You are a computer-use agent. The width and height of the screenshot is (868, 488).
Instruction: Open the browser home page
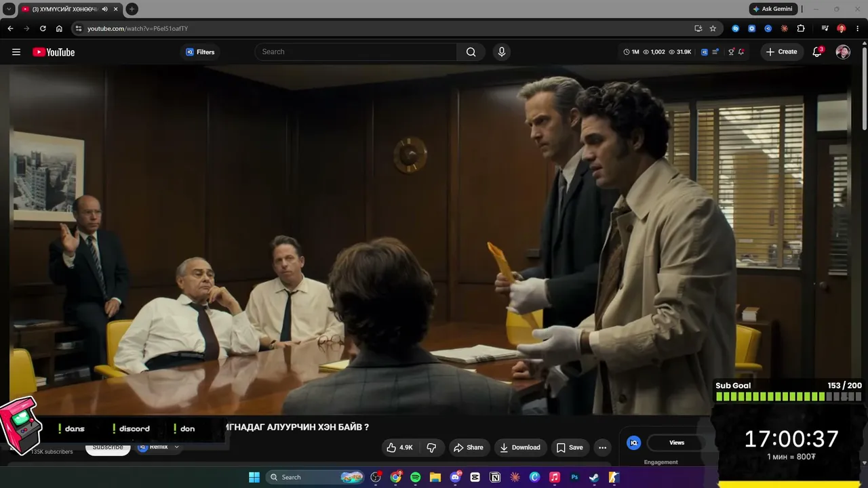click(x=59, y=28)
